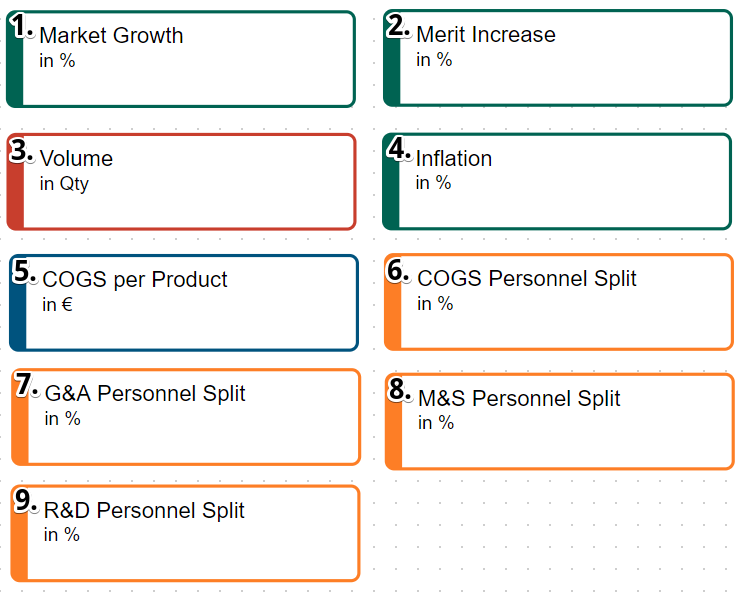Click the "in Qty" unit label on Volume
Image resolution: width=744 pixels, height=602 pixels.
[64, 184]
